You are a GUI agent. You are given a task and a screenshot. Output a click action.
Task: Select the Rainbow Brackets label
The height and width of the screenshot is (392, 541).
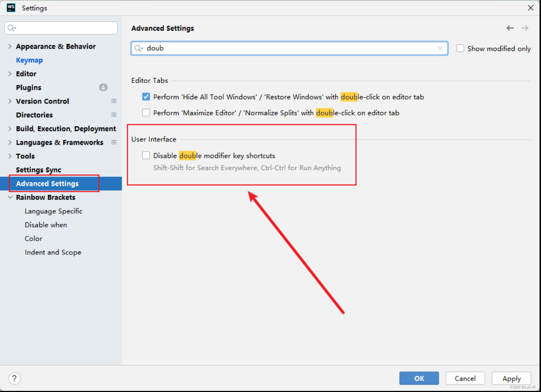click(x=46, y=197)
